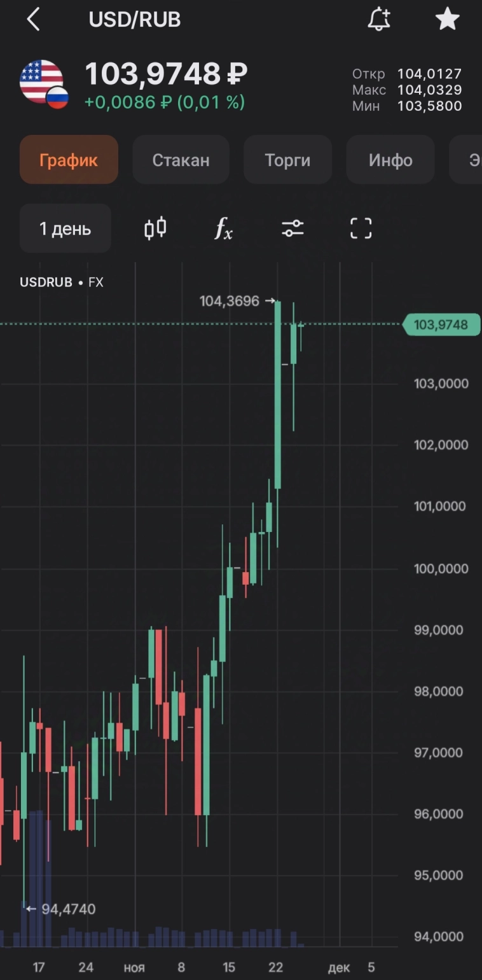Tap the USDRUB • FX chart label
This screenshot has width=482, height=980.
pos(62,282)
